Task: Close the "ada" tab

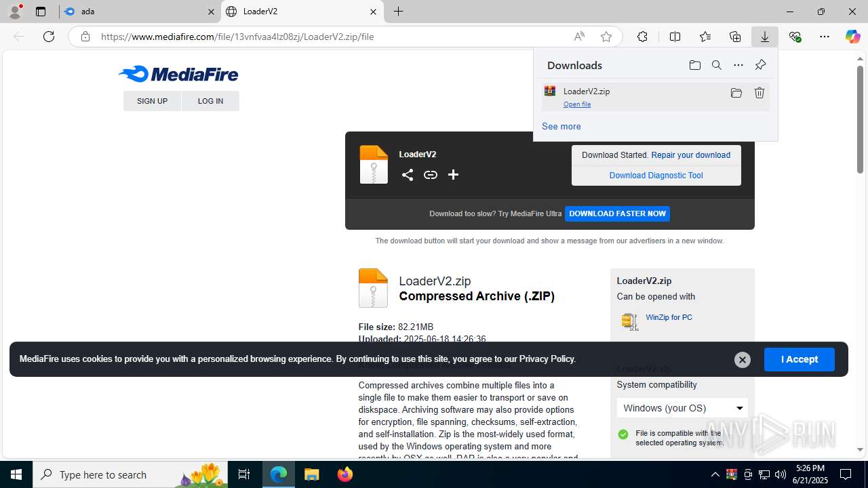Action: coord(210,12)
